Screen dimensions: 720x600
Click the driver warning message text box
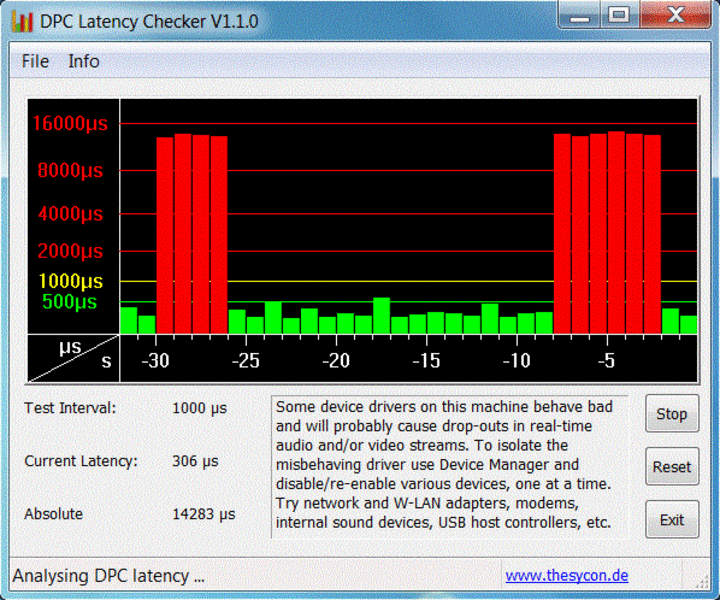450,466
